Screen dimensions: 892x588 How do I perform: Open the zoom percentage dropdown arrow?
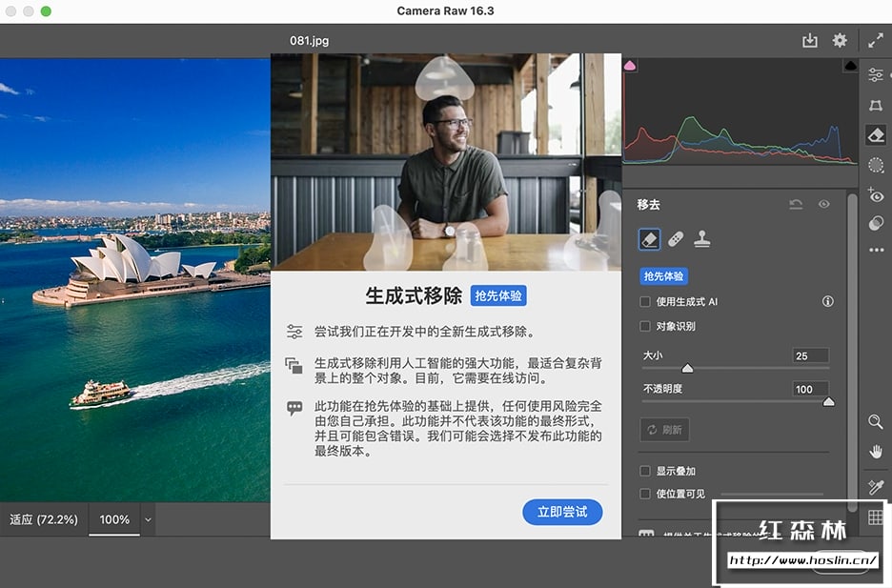(x=148, y=519)
